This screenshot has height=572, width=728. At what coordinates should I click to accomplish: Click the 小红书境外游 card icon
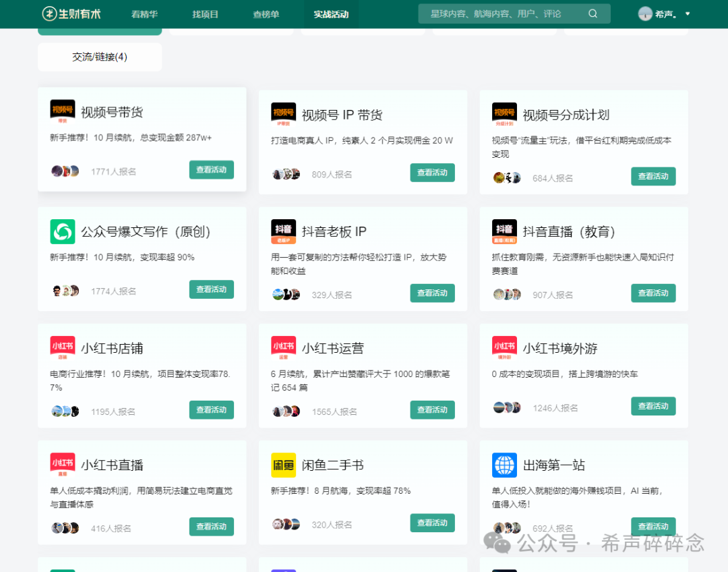505,347
